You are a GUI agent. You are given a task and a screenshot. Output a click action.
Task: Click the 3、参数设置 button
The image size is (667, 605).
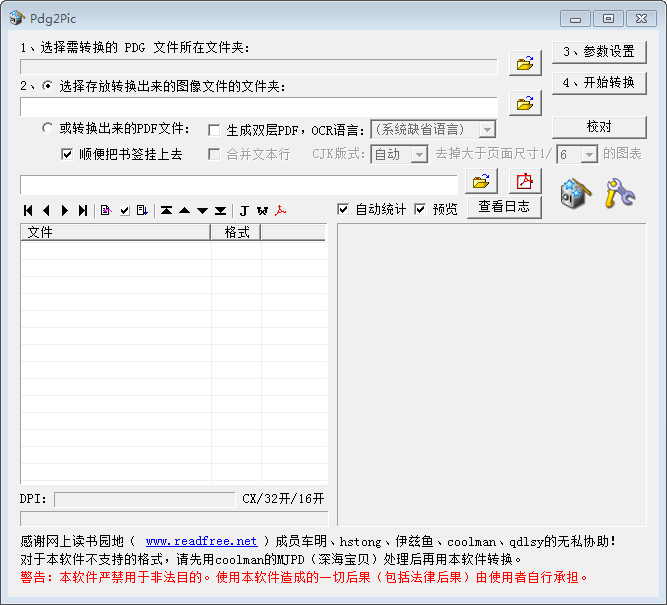pos(598,52)
